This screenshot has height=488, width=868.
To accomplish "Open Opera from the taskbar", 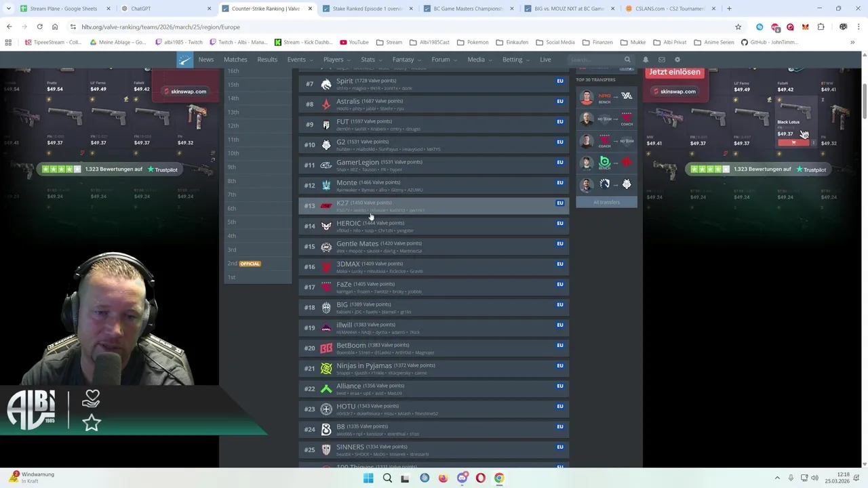I will tap(480, 478).
